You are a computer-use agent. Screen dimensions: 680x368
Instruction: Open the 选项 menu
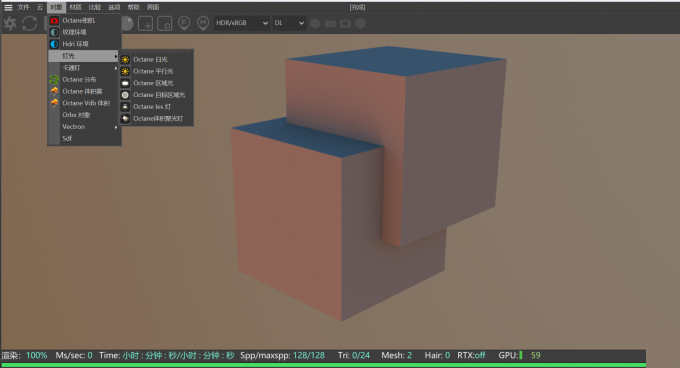click(x=114, y=7)
